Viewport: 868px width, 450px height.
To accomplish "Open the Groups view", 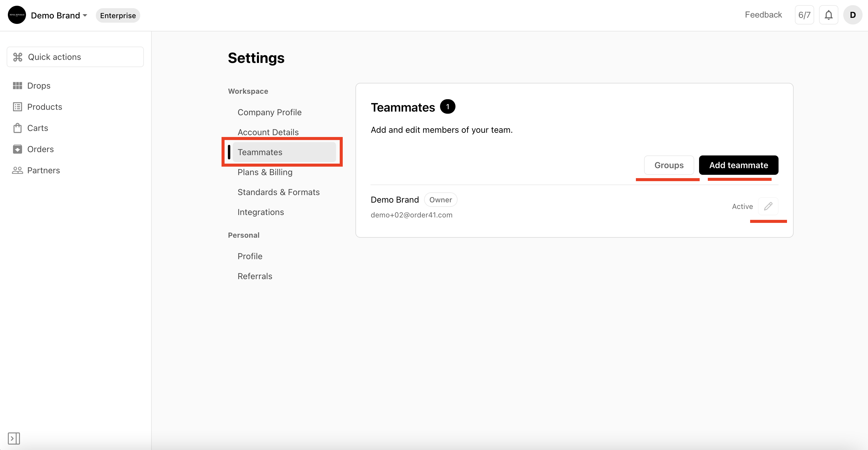I will click(x=669, y=165).
